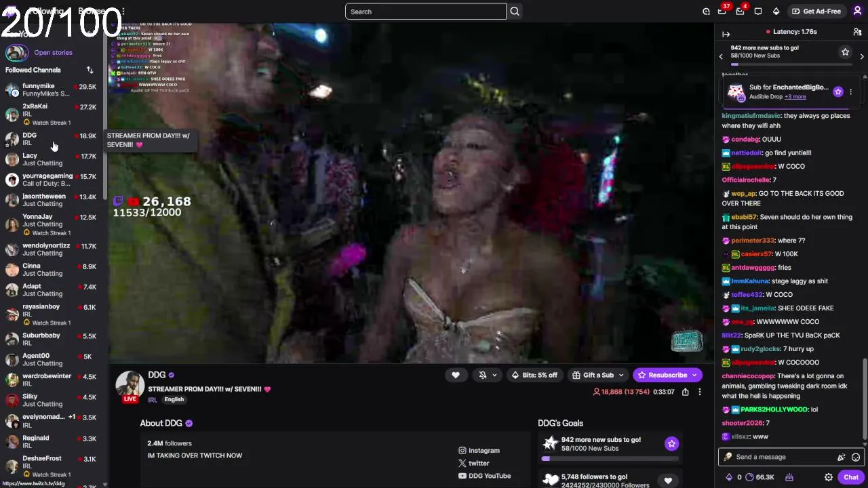Click the heart follow button under the video
Screen dimensions: 868x488
[456, 375]
